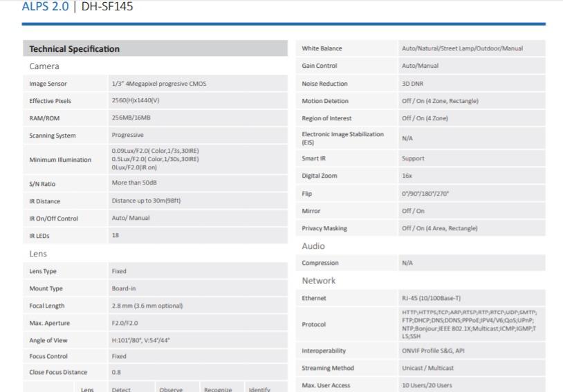This screenshot has width=563, height=392.
Task: Click the 'Mirror' label
Action: (x=311, y=211)
